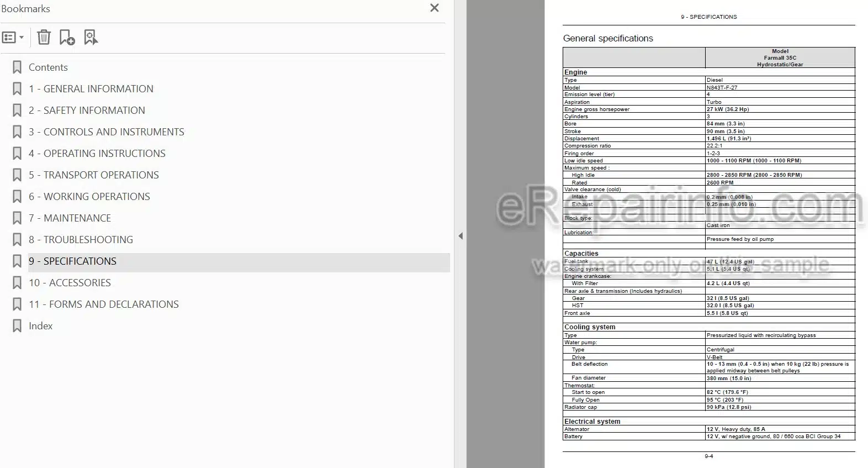Click the General specifications heading
Viewport: 868px width, 468px height.
608,38
